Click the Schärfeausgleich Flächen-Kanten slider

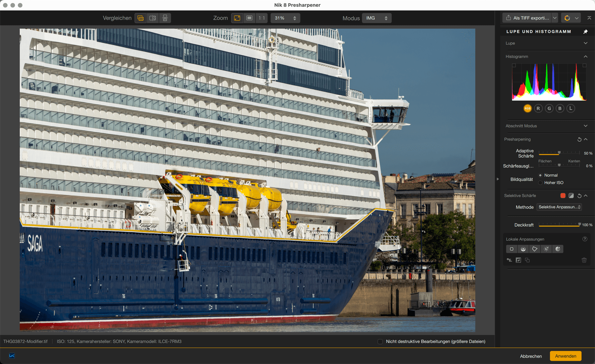pos(559,165)
